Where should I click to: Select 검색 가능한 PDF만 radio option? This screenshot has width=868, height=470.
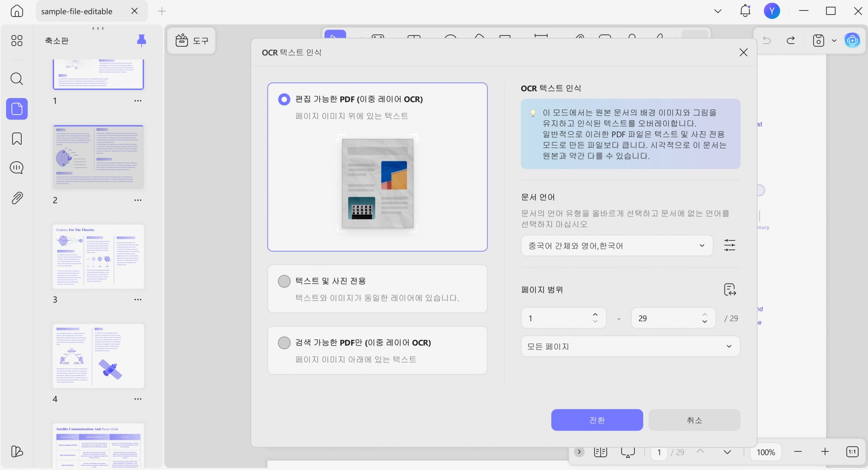[x=284, y=343]
